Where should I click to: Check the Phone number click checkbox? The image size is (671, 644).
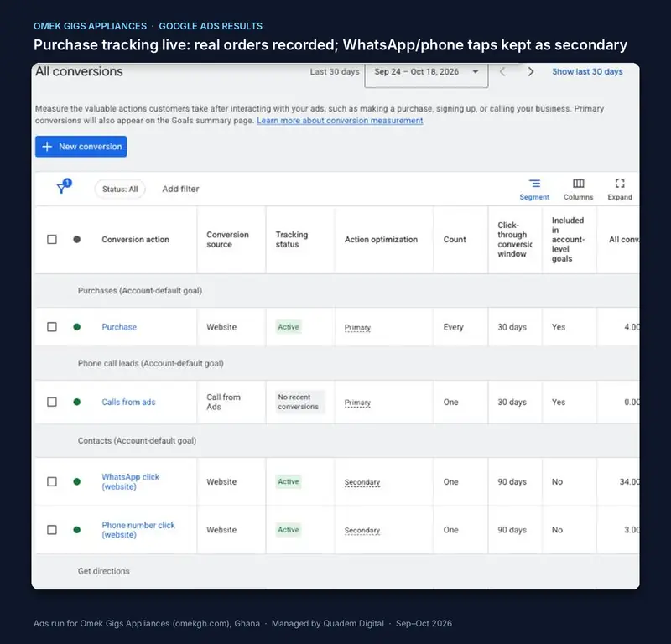tap(52, 530)
